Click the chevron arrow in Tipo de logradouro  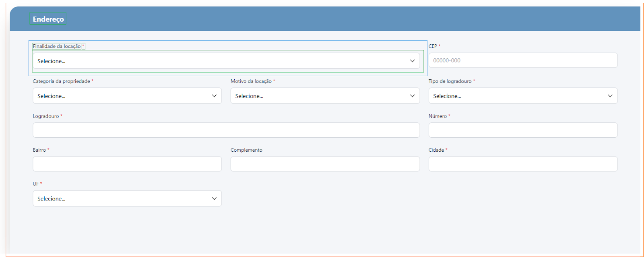point(610,96)
